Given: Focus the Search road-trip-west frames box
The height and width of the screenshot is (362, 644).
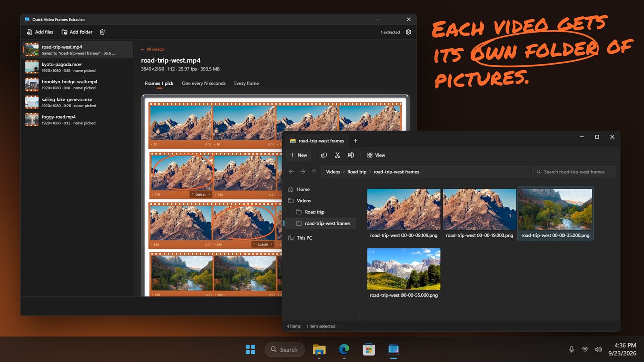Looking at the screenshot, I should coord(574,172).
